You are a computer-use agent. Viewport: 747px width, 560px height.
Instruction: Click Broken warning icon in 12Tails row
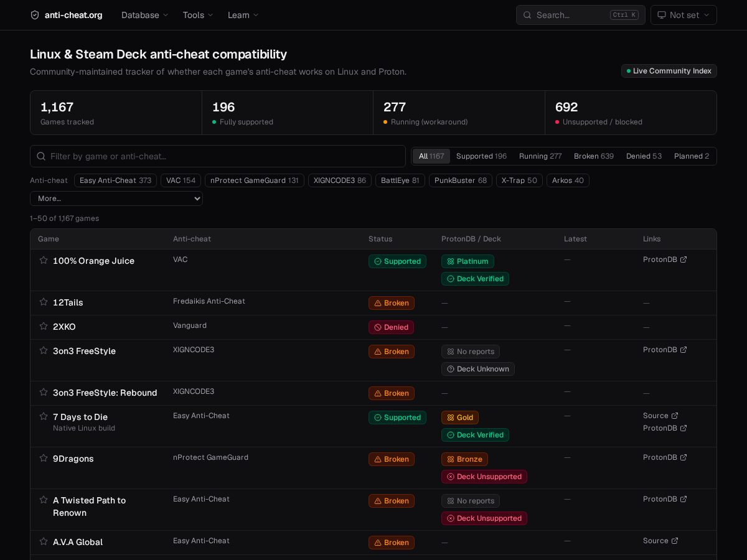click(377, 303)
